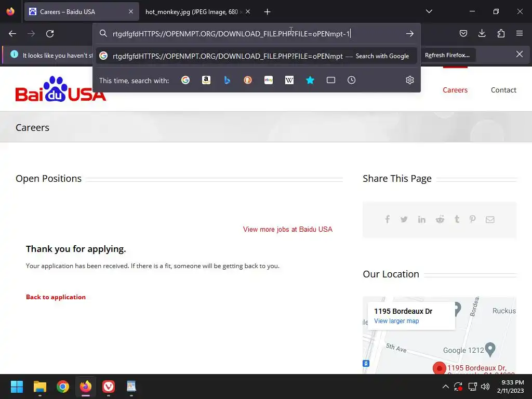
Task: Search this time with eBay
Action: click(x=269, y=80)
